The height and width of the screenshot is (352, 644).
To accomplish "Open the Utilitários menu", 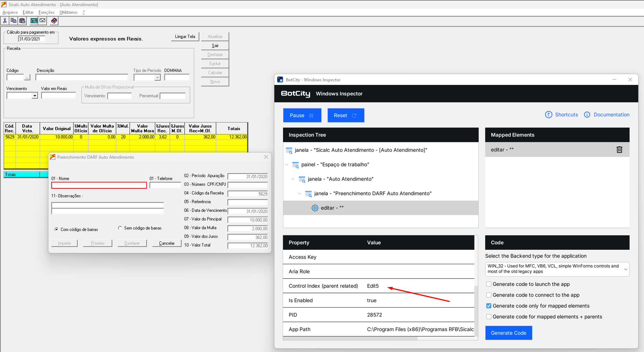I will pyautogui.click(x=68, y=12).
